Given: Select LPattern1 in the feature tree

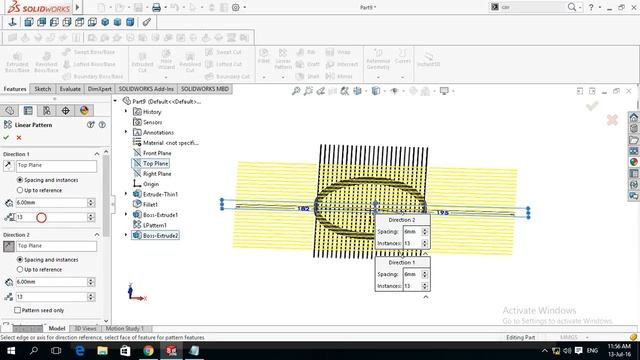Looking at the screenshot, I should click(155, 225).
